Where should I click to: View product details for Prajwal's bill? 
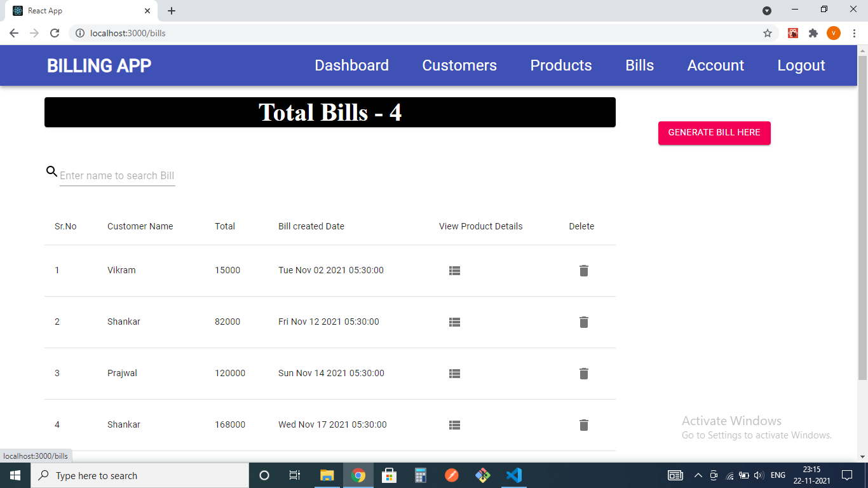454,373
